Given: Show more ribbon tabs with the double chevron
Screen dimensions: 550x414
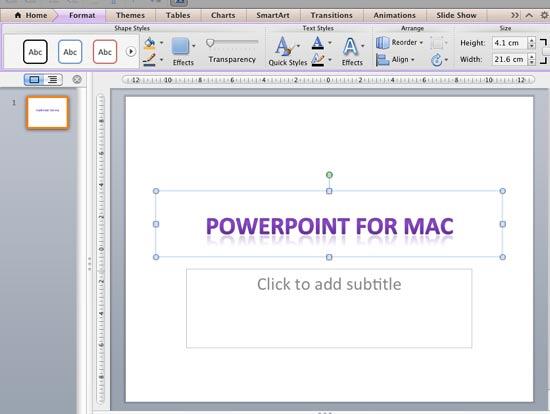Looking at the screenshot, I should (515, 15).
